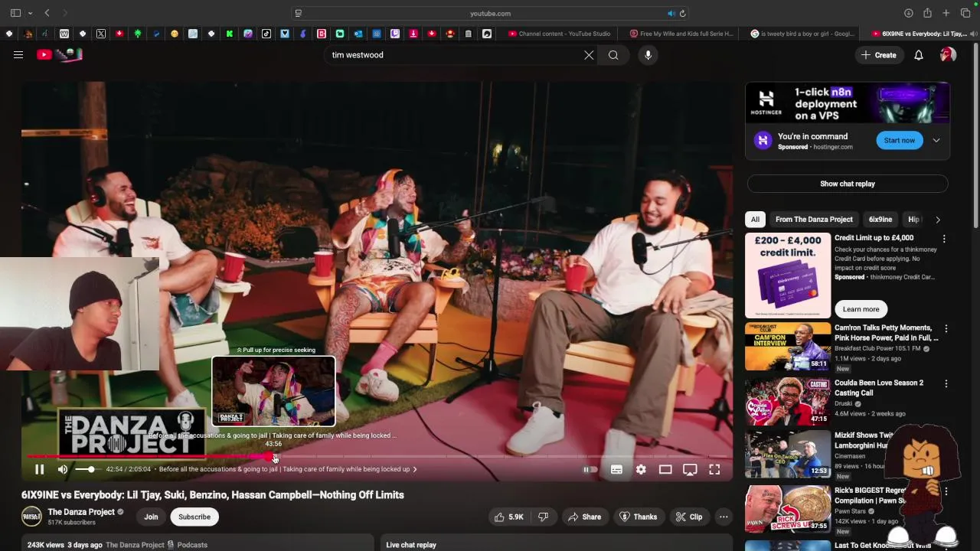
Task: Open Coulda Been Love Season 2 title
Action: tap(879, 387)
